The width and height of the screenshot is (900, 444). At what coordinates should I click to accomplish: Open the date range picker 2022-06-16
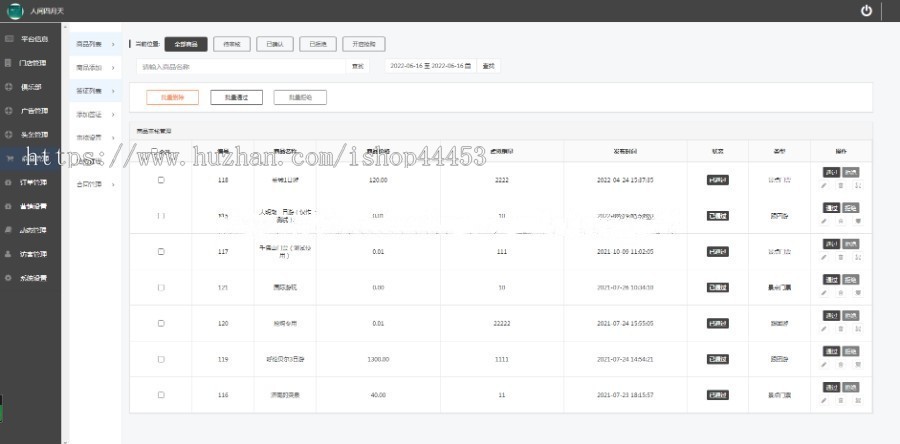click(x=430, y=66)
